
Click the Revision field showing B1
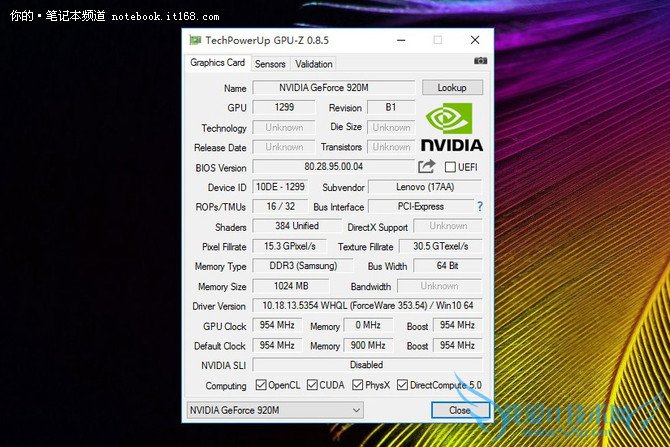click(391, 107)
